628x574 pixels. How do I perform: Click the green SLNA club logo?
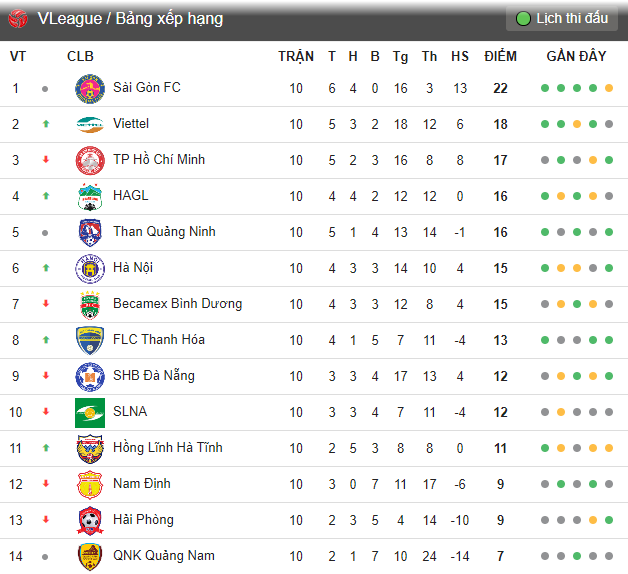pos(90,413)
